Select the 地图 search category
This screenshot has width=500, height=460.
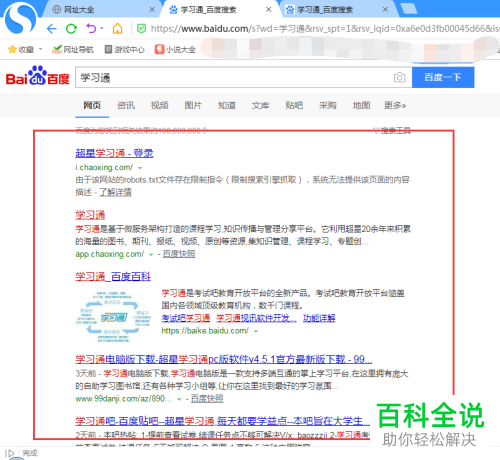tap(362, 106)
